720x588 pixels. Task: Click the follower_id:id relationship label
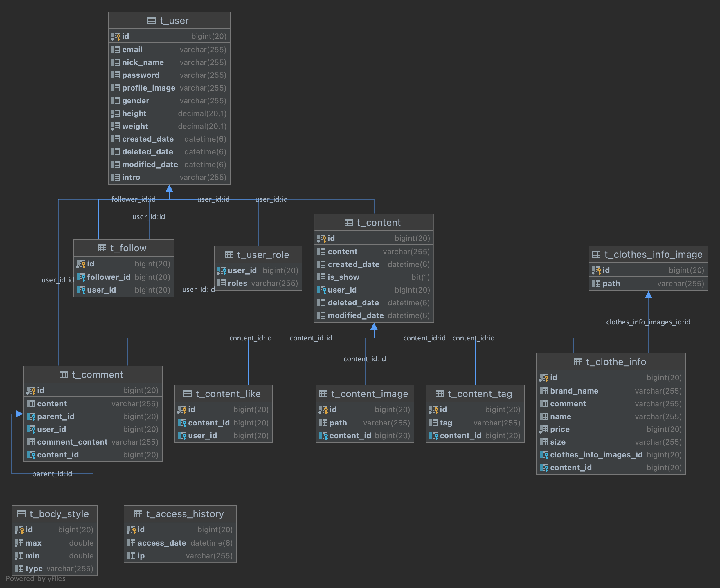point(134,199)
